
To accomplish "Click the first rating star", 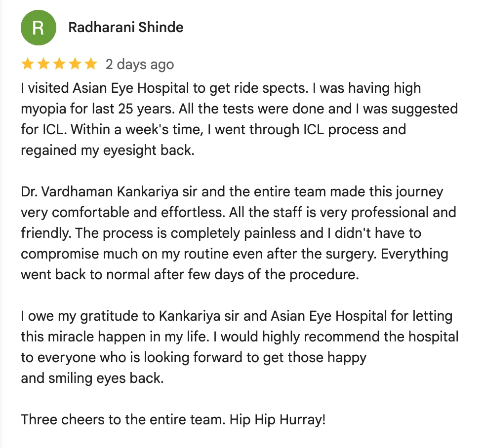I will 28,64.
